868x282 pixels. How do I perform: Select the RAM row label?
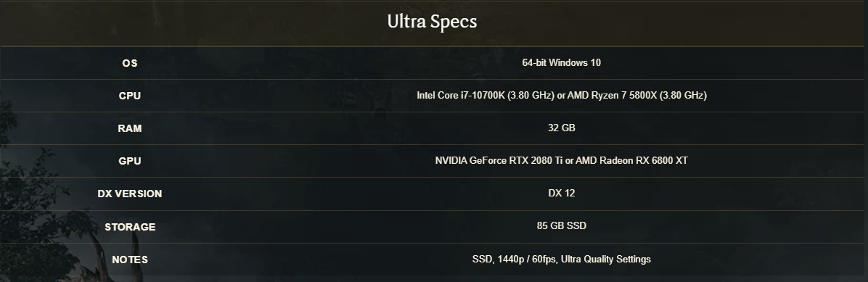129,128
